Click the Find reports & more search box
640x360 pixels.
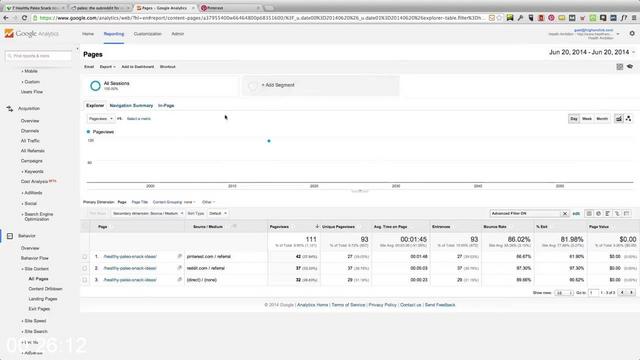click(x=38, y=56)
